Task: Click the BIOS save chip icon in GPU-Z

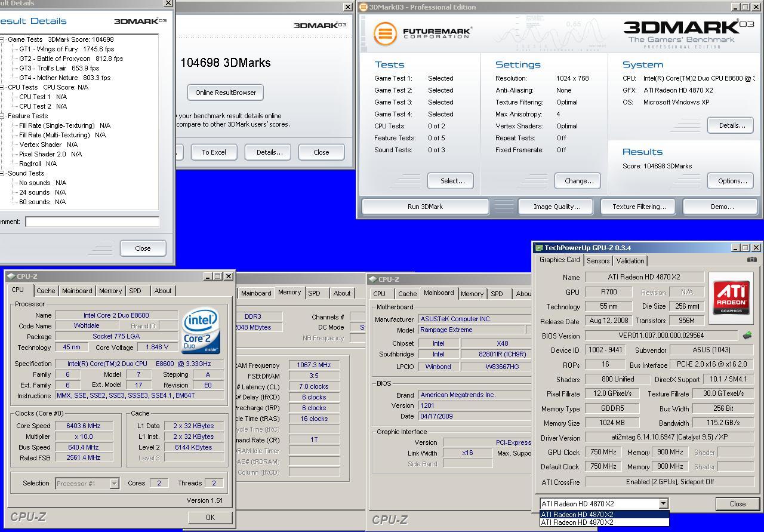Action: point(747,336)
